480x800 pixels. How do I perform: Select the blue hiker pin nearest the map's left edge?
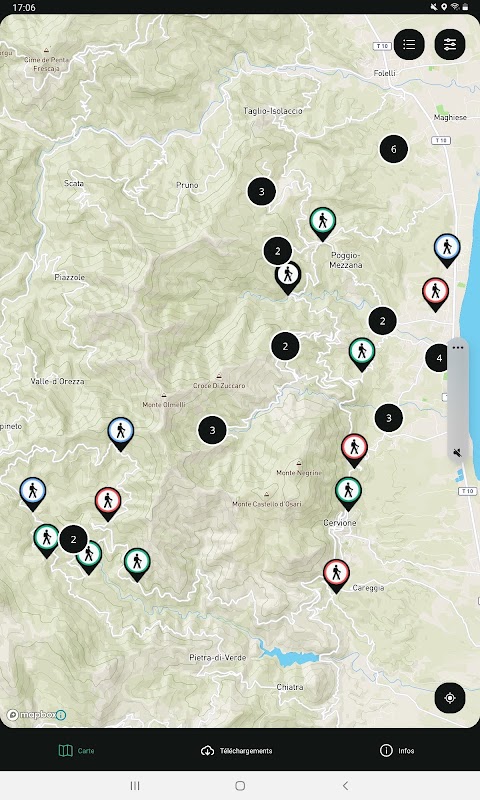33,494
